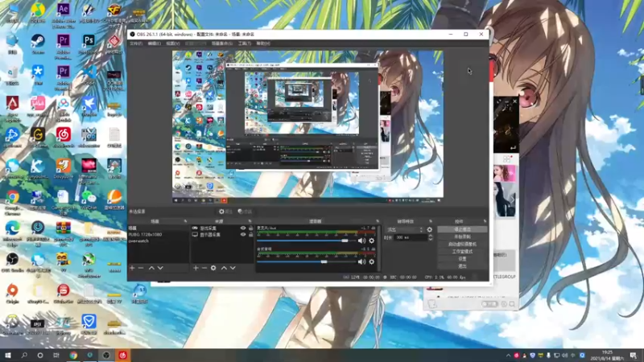
Task: Open Windows Start menu on taskbar
Action: tap(8, 356)
